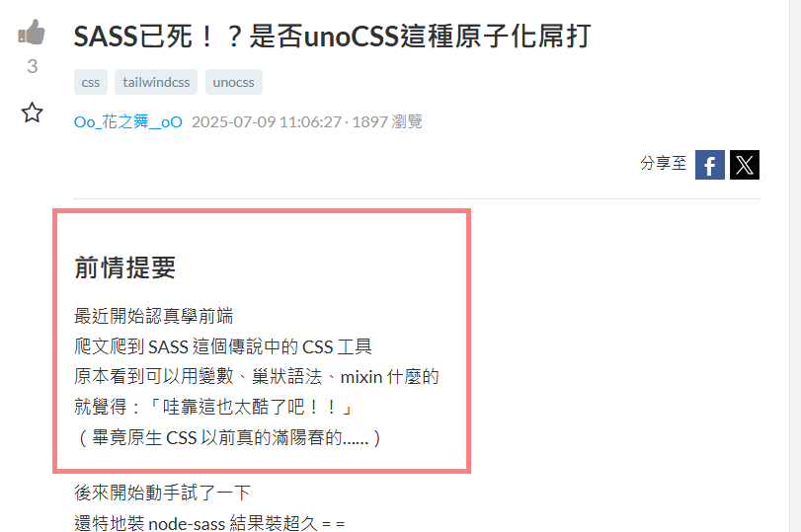Open the css tag
801x532 pixels.
coord(91,82)
